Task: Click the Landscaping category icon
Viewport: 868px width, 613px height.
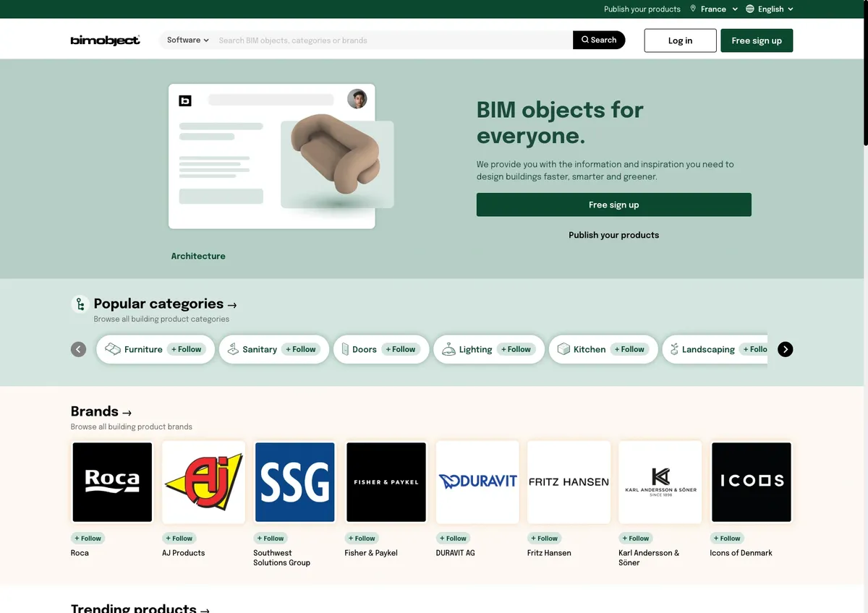Action: coord(674,349)
